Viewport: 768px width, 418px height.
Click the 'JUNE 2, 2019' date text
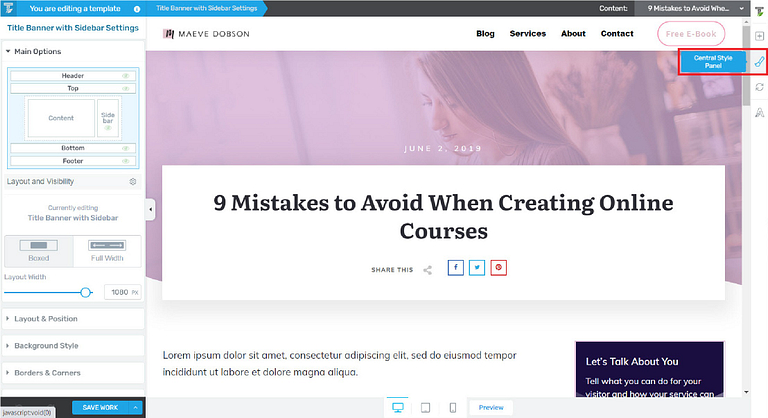click(x=443, y=148)
